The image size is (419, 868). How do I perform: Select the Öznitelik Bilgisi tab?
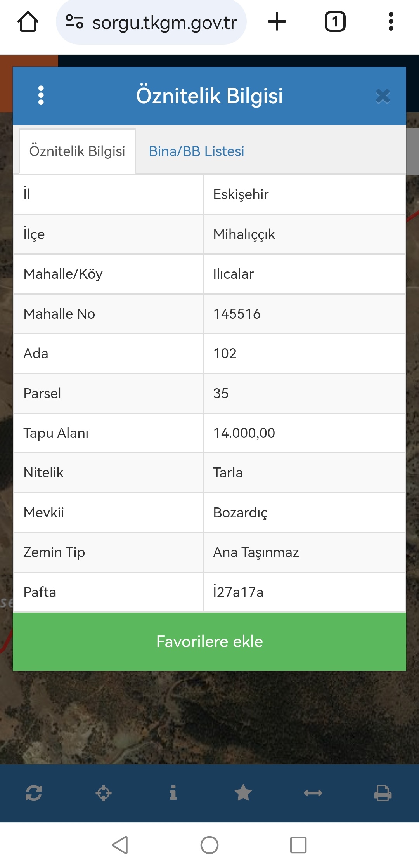click(x=77, y=151)
